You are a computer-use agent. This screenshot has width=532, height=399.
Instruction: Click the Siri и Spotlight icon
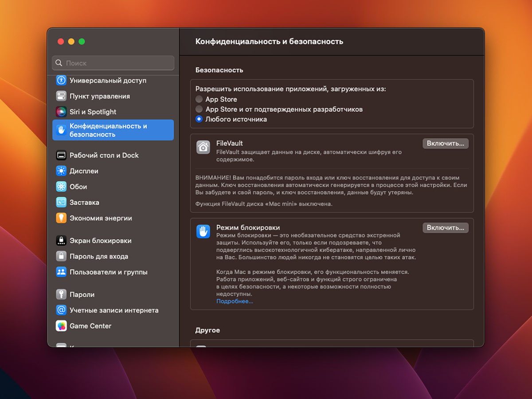click(x=61, y=112)
